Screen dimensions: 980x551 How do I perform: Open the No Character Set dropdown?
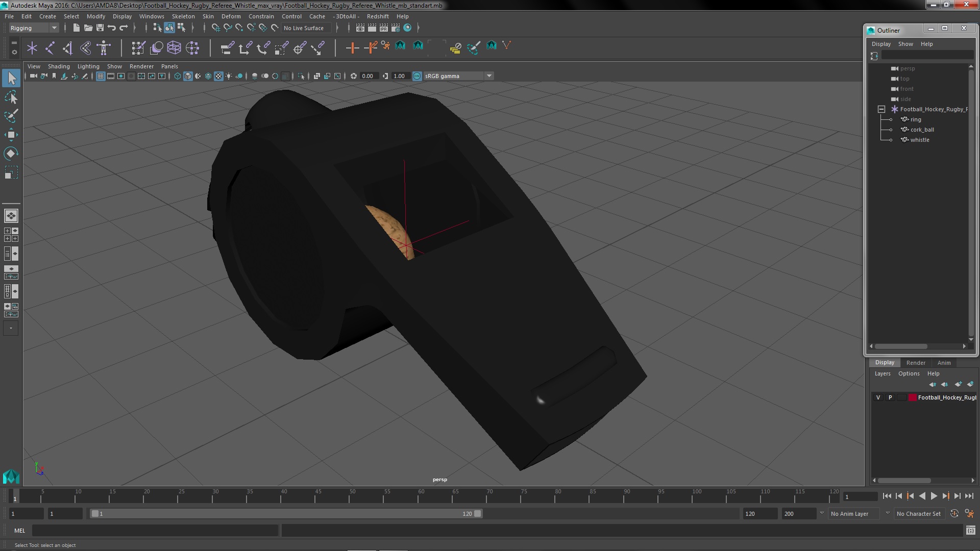[919, 514]
